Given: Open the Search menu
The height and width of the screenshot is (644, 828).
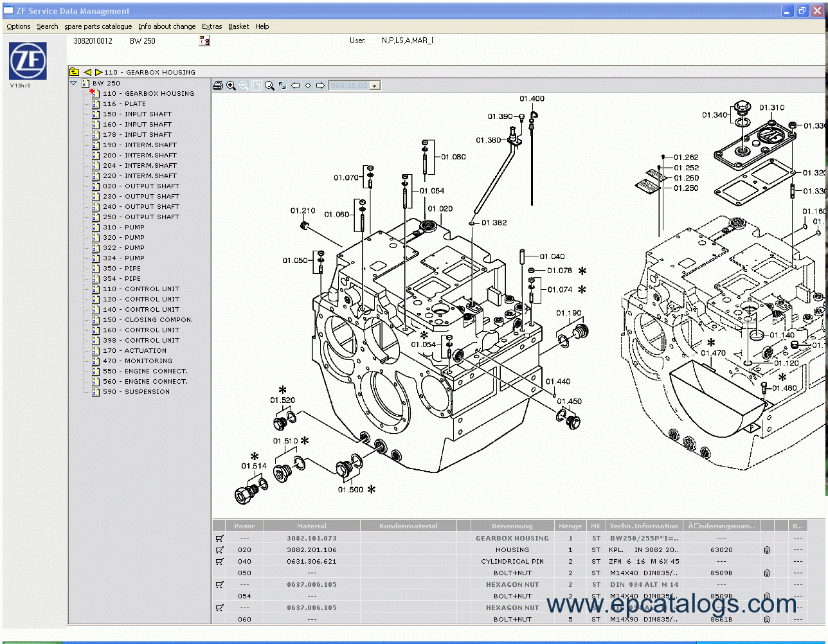Looking at the screenshot, I should (x=48, y=26).
